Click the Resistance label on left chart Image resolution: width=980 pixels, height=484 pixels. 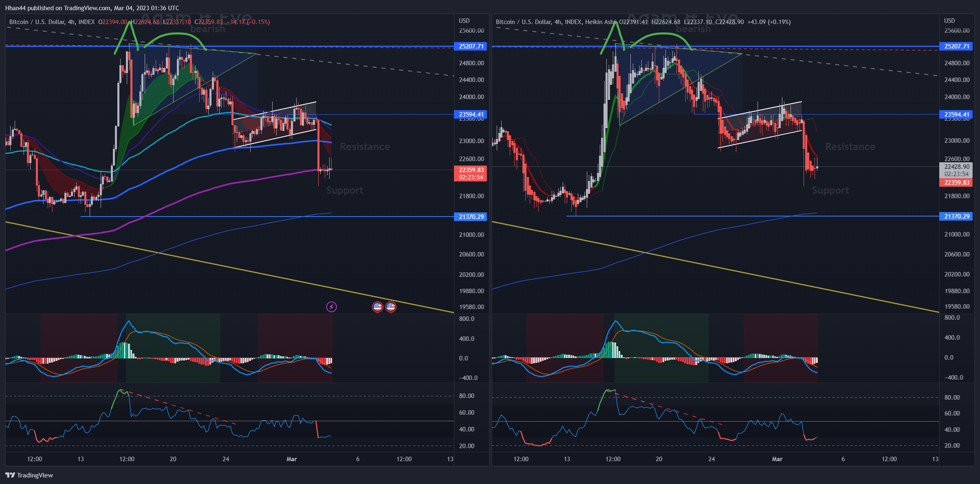365,147
